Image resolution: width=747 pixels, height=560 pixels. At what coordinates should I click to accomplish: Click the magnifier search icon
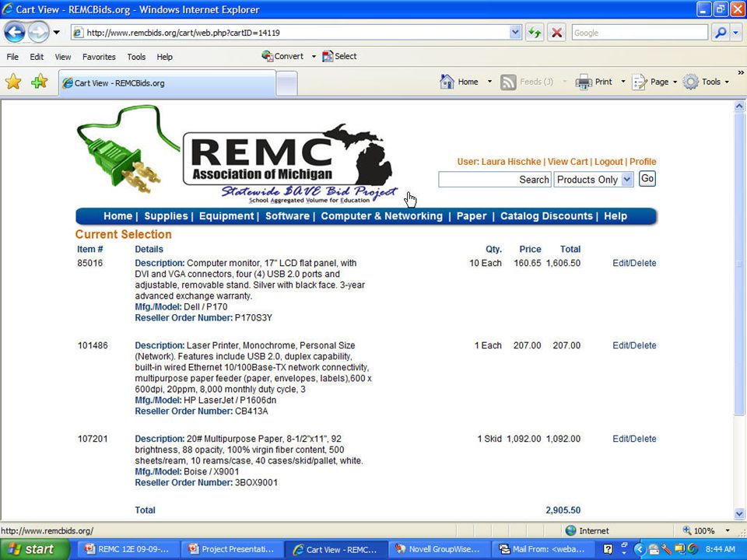click(721, 33)
